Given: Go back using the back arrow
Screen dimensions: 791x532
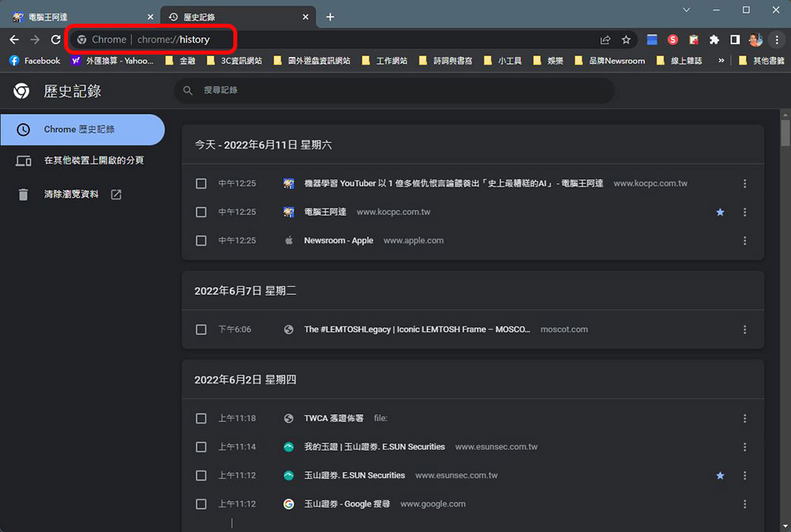Looking at the screenshot, I should [x=14, y=40].
